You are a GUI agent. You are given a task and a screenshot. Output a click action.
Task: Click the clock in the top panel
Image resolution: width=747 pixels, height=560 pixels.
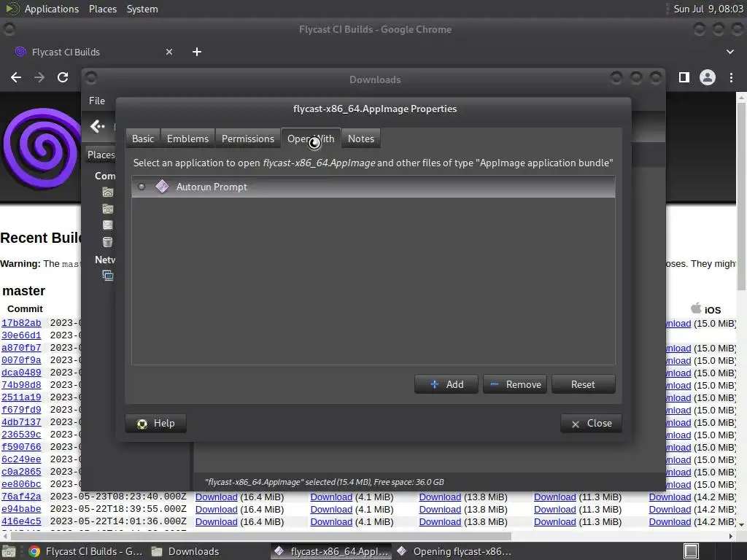tap(708, 9)
